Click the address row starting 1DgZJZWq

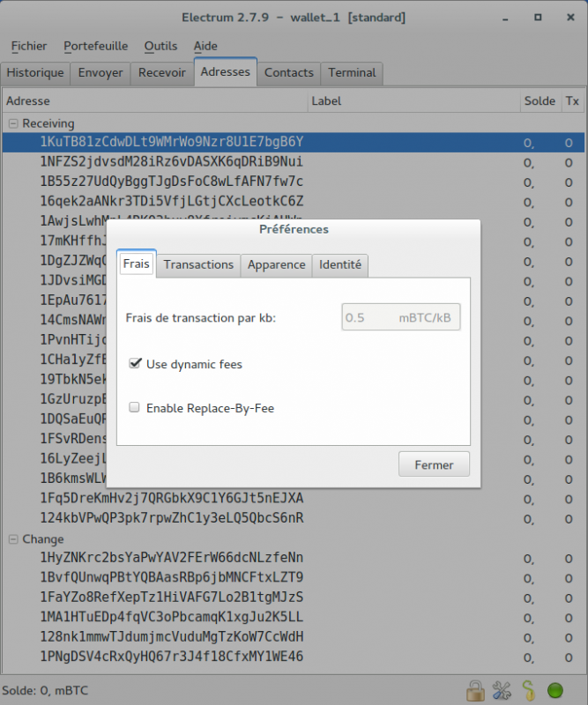(x=73, y=261)
